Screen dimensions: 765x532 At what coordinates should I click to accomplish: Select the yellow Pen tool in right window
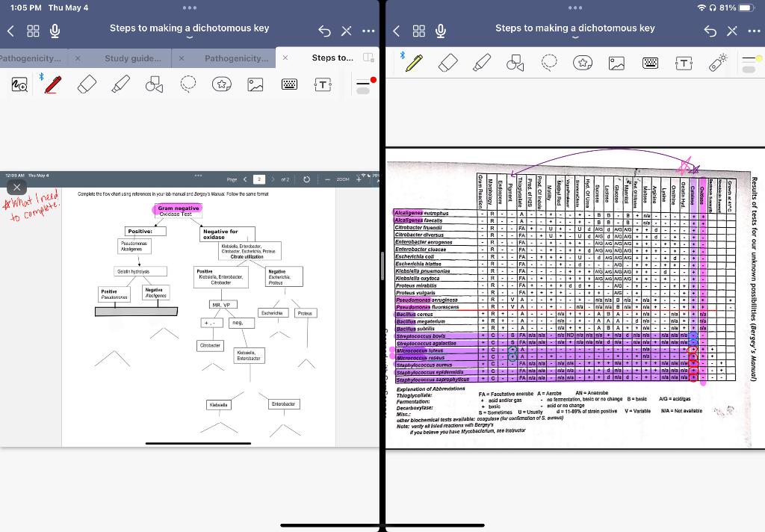click(414, 63)
